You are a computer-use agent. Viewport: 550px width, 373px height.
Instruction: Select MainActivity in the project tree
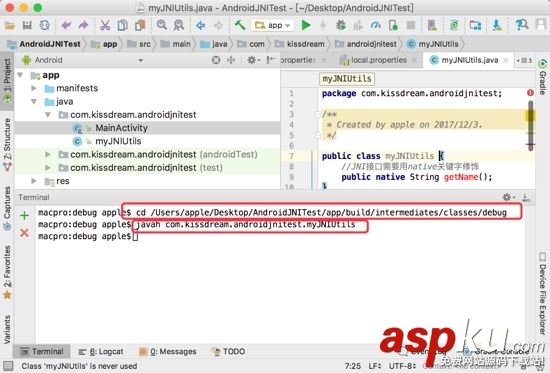click(121, 128)
